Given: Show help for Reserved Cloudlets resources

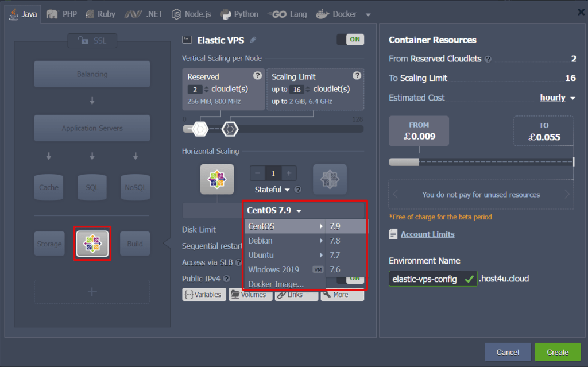Looking at the screenshot, I should point(488,59).
